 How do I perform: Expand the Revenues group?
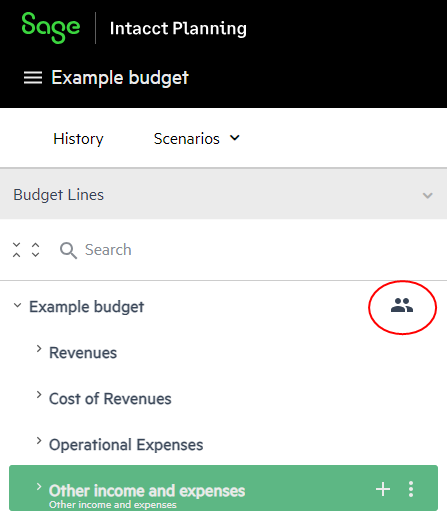[39, 349]
